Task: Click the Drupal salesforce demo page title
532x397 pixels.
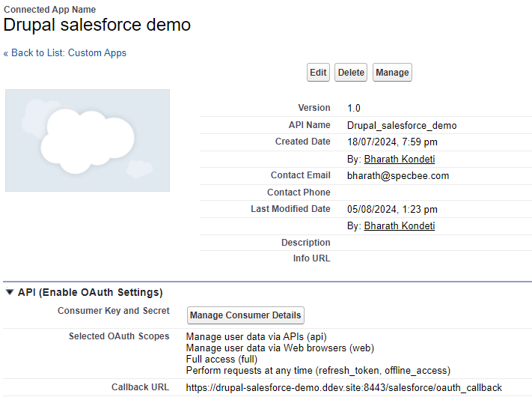Action: pyautogui.click(x=97, y=25)
